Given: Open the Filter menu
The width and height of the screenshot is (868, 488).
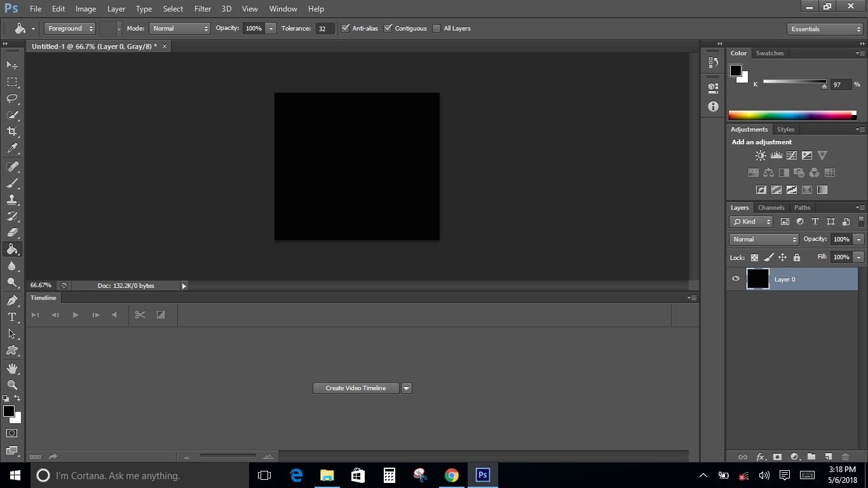Looking at the screenshot, I should coord(203,9).
